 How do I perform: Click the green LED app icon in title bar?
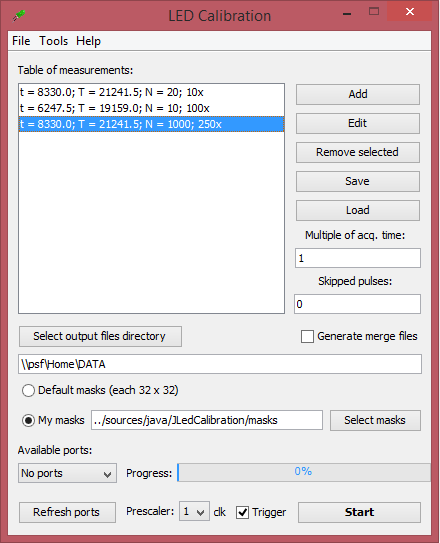tap(19, 16)
